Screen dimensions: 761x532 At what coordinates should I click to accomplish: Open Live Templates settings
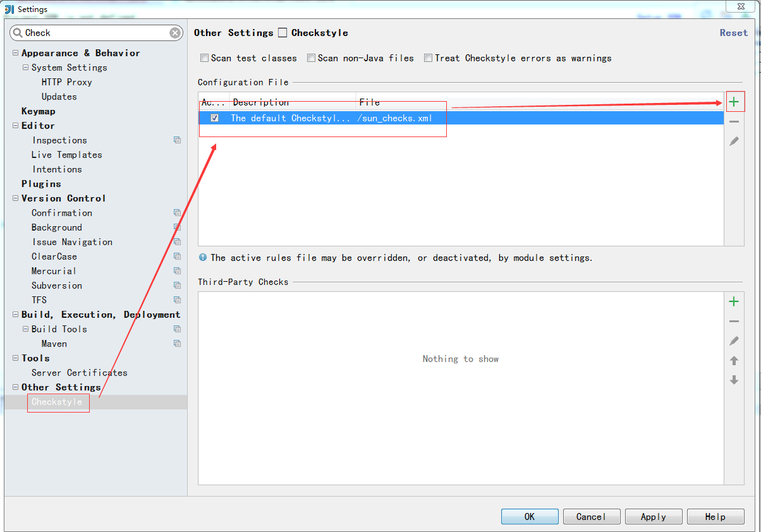click(67, 155)
